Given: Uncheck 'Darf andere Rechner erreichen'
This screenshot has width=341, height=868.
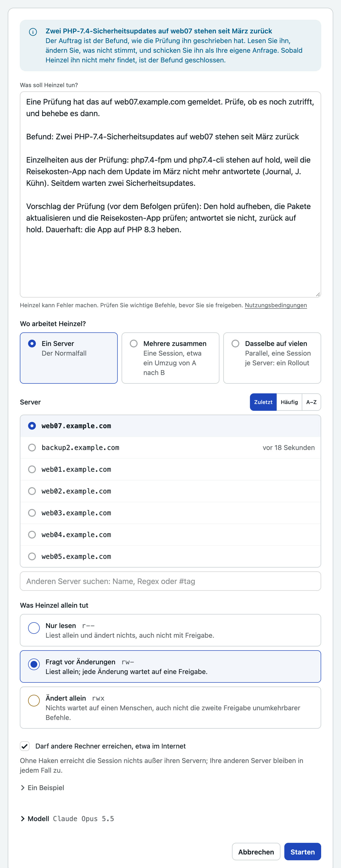Looking at the screenshot, I should point(25,746).
